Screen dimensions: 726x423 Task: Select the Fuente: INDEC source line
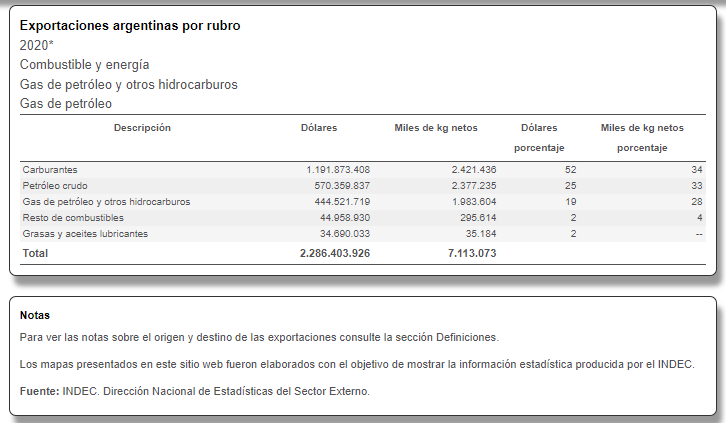point(194,391)
